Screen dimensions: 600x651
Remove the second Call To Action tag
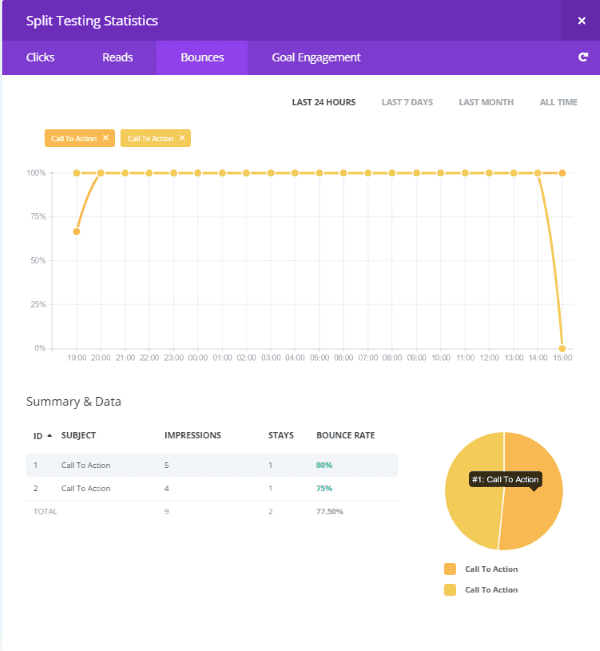pyautogui.click(x=182, y=138)
